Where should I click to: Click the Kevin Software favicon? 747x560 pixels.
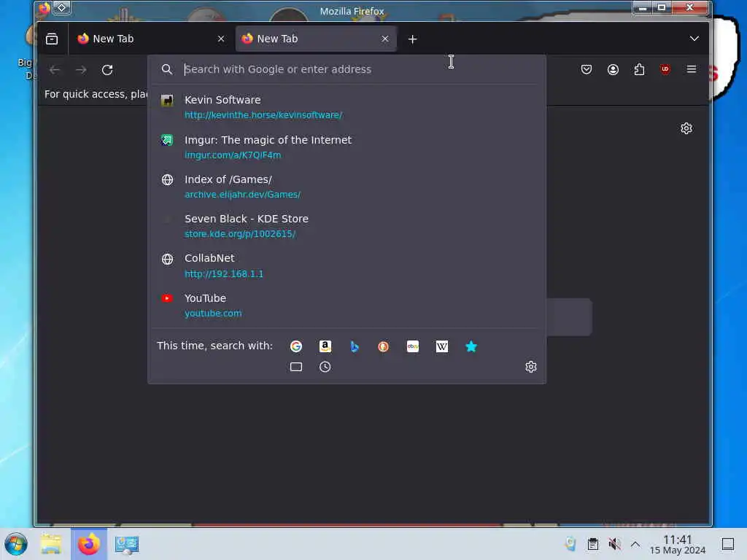click(167, 101)
